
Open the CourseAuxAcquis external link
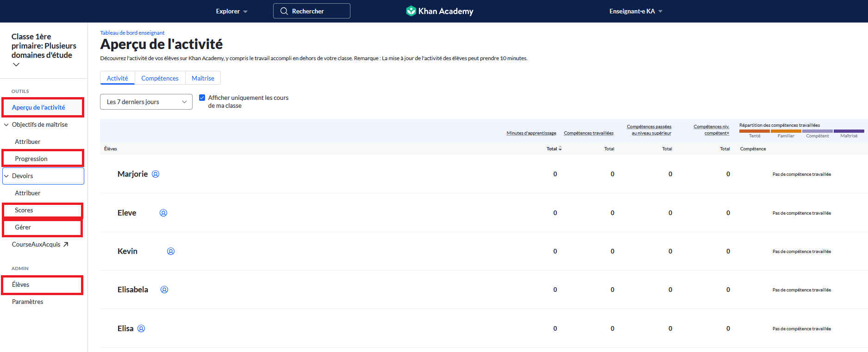tap(40, 244)
